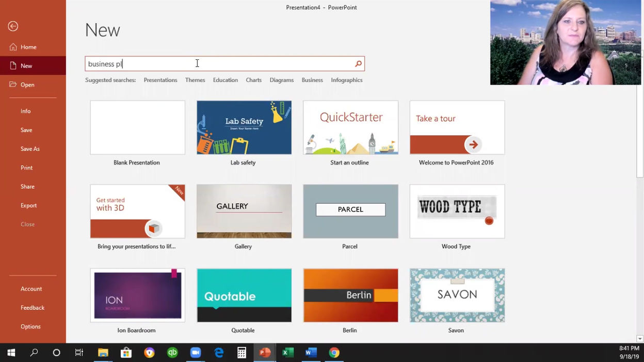Image resolution: width=644 pixels, height=362 pixels.
Task: Choose Wood Type theme thumbnail
Action: point(457,211)
